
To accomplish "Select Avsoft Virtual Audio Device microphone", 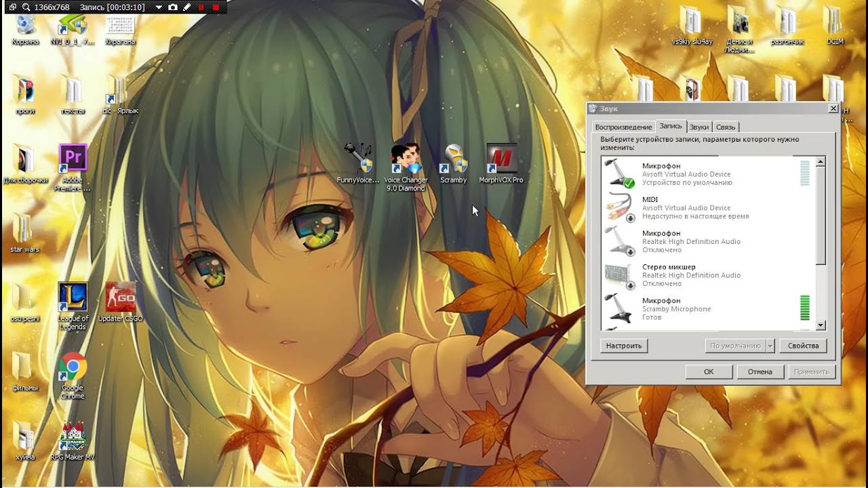I will tap(708, 174).
